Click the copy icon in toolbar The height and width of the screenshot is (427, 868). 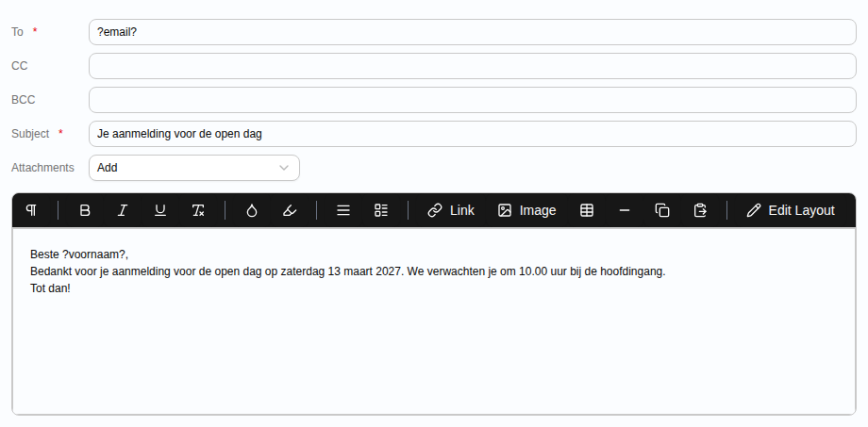point(662,210)
